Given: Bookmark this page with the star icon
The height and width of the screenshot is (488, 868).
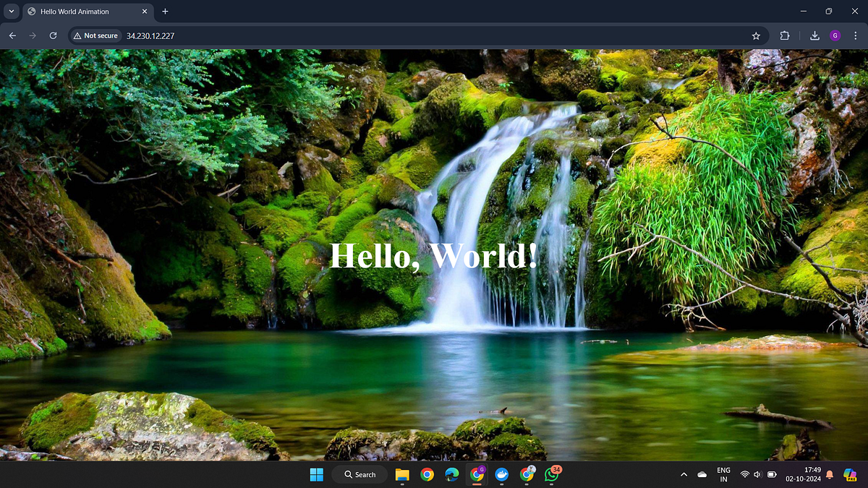Looking at the screenshot, I should tap(755, 35).
